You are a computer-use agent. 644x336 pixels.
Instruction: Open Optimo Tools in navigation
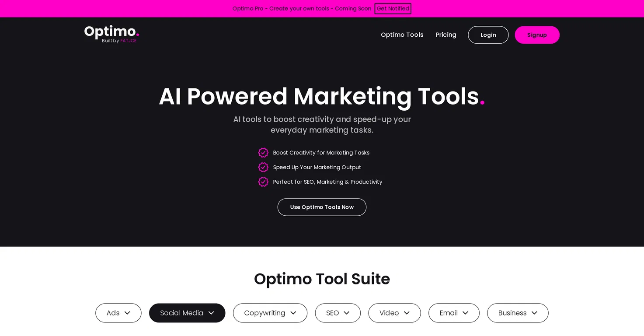point(402,35)
